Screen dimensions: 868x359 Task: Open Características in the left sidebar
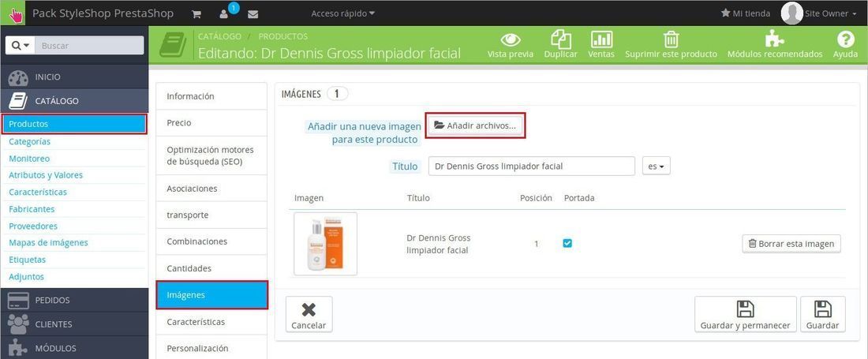point(38,193)
